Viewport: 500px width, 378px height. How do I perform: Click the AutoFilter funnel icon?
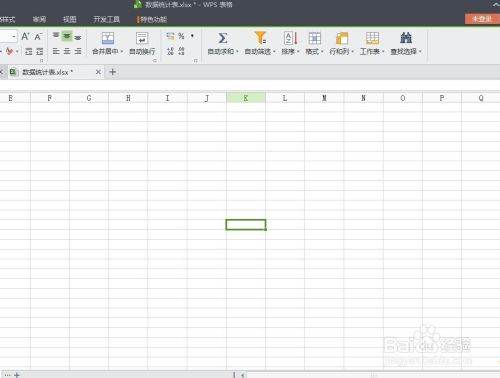[260, 38]
